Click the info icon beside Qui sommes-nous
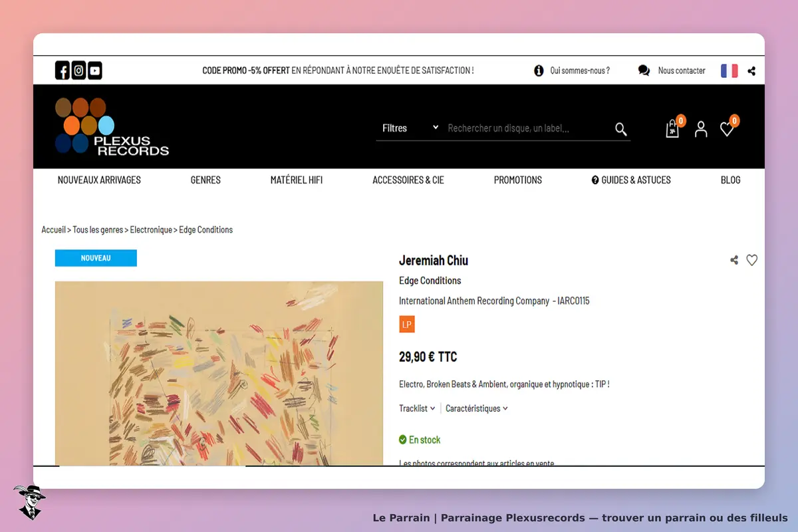 pos(539,70)
